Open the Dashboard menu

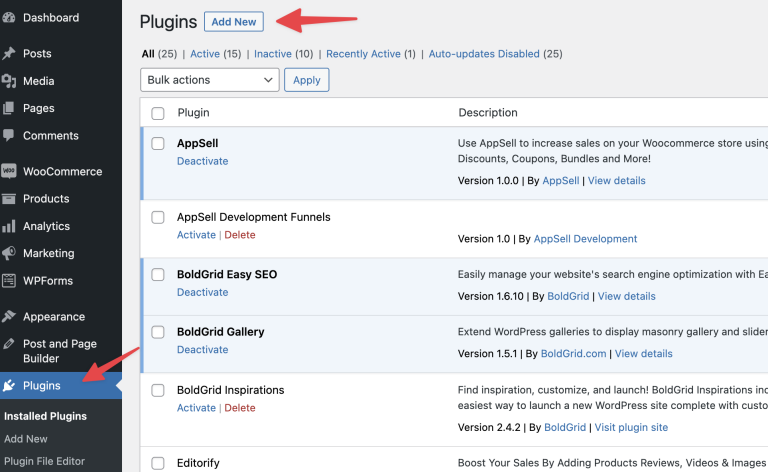click(51, 18)
